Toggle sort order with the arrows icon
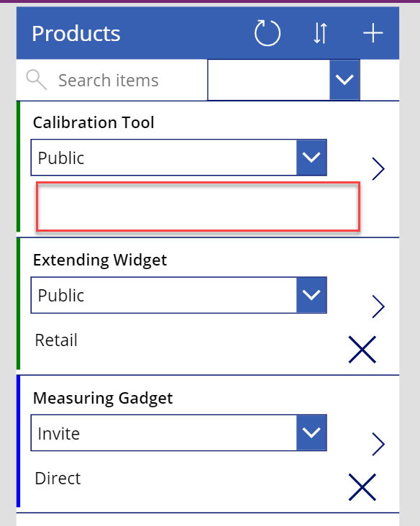Screen dimensions: 420x526 [320, 33]
